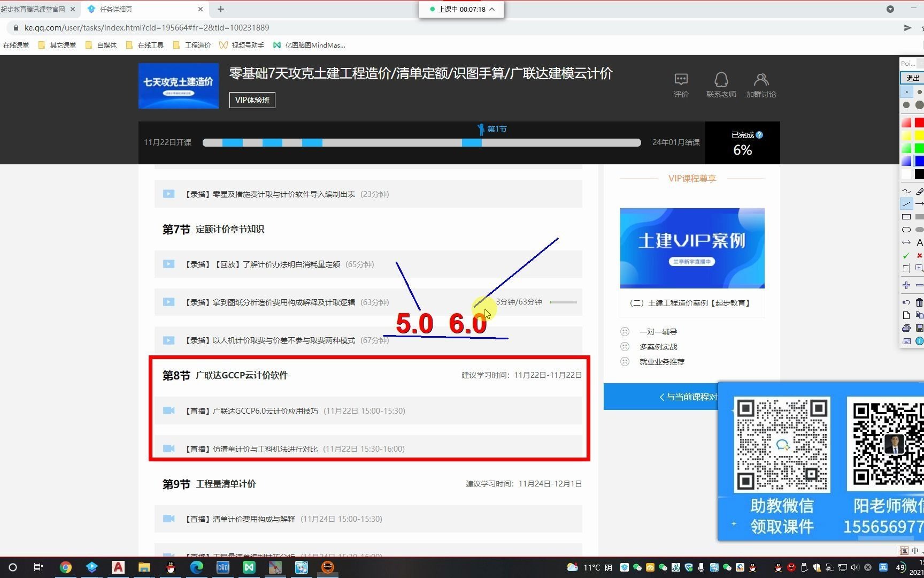The width and height of the screenshot is (924, 578).
Task: Open the 亿图脑图MindMaster bookmark
Action: tap(309, 45)
